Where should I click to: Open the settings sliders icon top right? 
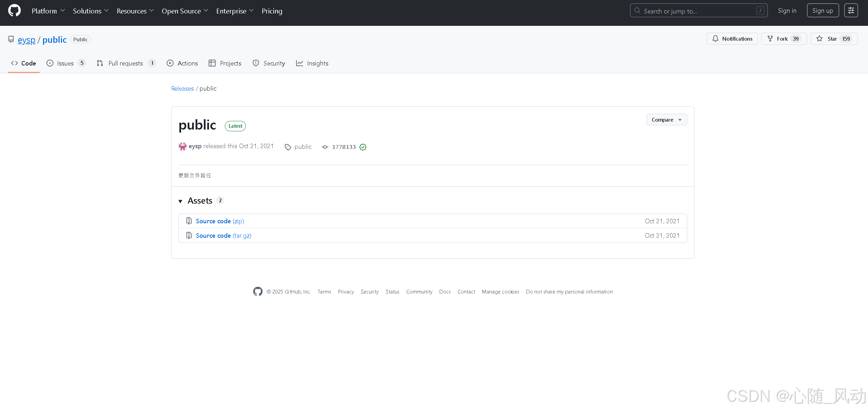(x=851, y=11)
